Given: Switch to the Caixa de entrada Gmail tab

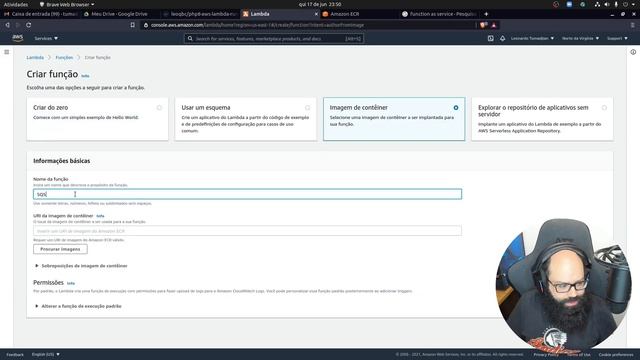Looking at the screenshot, I should (x=40, y=14).
